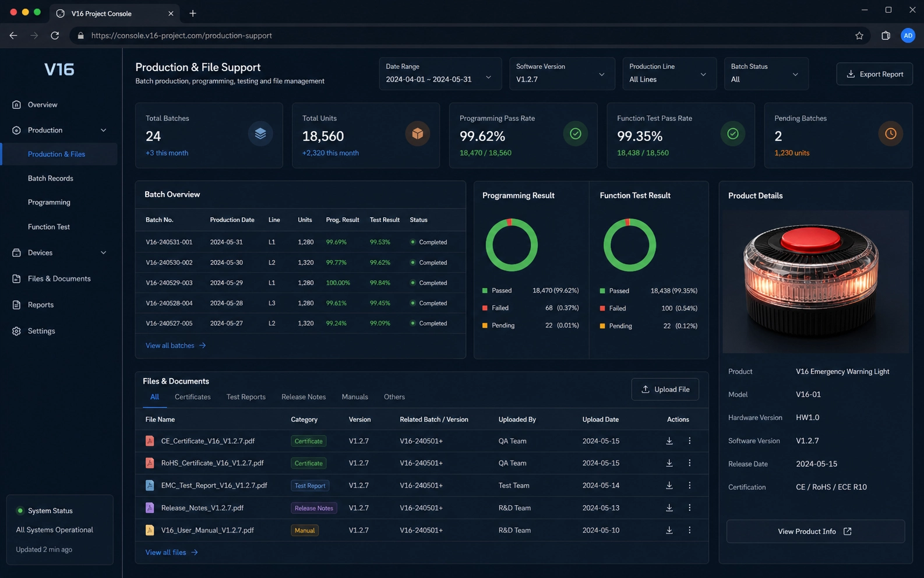Image resolution: width=924 pixels, height=578 pixels.
Task: Switch to the Test Reports tab
Action: [x=246, y=397]
